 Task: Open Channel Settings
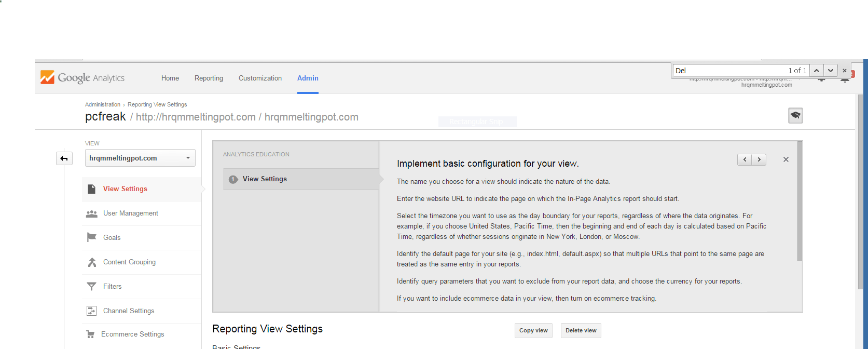[x=129, y=311]
